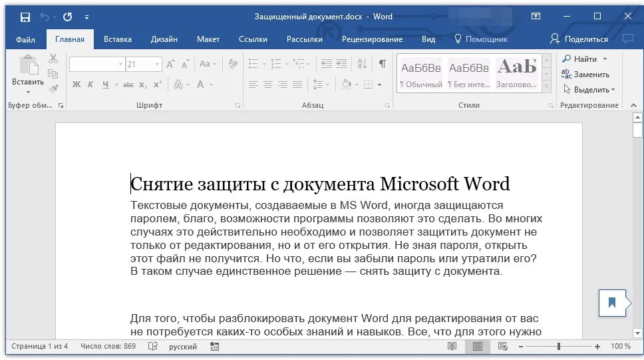Open the borders dropdown arrow
644x360 pixels.
point(379,85)
